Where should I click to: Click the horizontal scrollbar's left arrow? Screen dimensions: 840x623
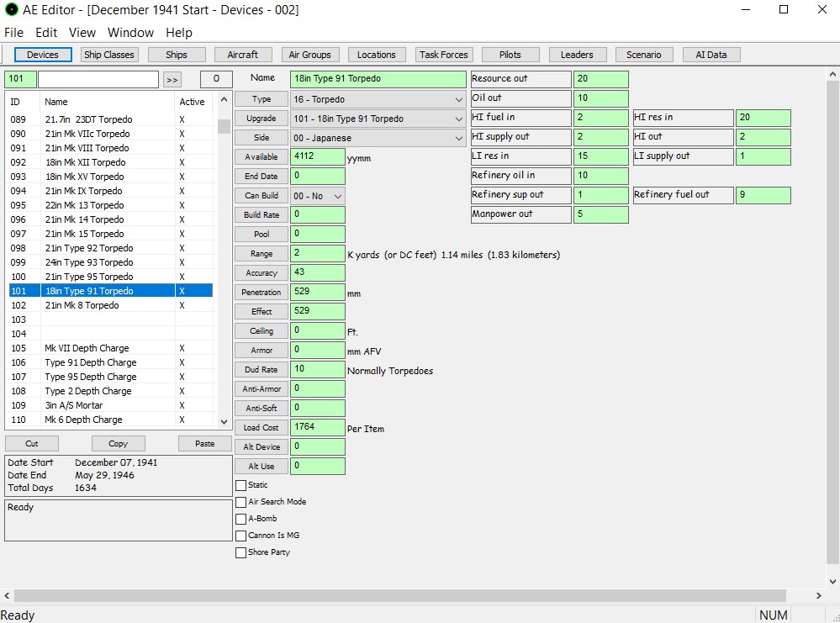coord(8,595)
